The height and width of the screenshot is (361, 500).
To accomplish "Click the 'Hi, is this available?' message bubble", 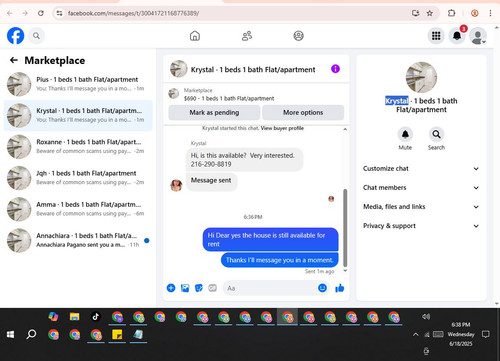I will tap(244, 160).
